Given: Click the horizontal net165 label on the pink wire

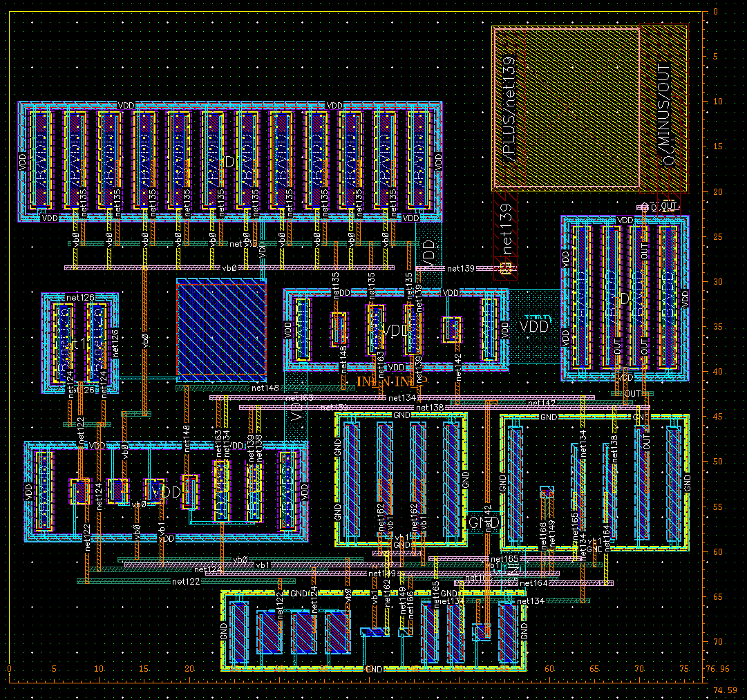Looking at the screenshot, I should [x=504, y=558].
